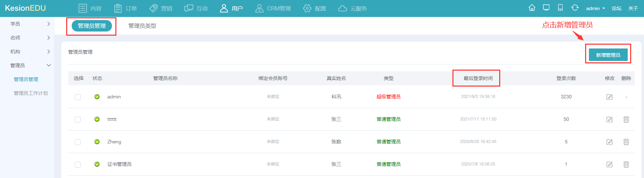
Task: Open the admin account dropdown
Action: coord(595,8)
